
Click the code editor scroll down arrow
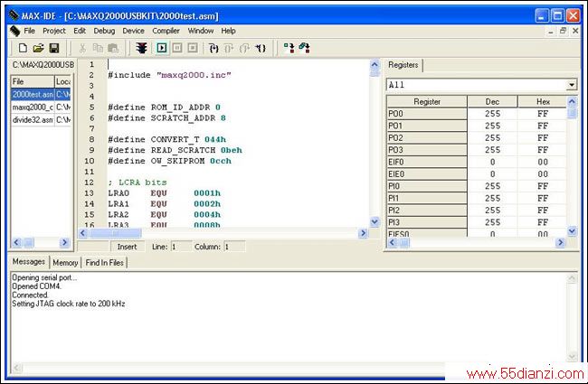tap(375, 221)
